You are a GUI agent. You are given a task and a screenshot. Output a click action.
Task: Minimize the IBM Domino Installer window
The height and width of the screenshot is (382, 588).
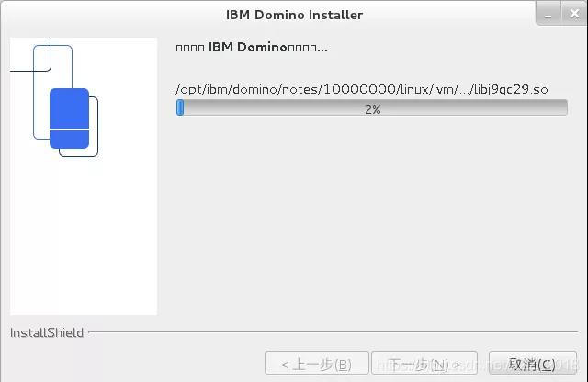pyautogui.click(x=548, y=15)
